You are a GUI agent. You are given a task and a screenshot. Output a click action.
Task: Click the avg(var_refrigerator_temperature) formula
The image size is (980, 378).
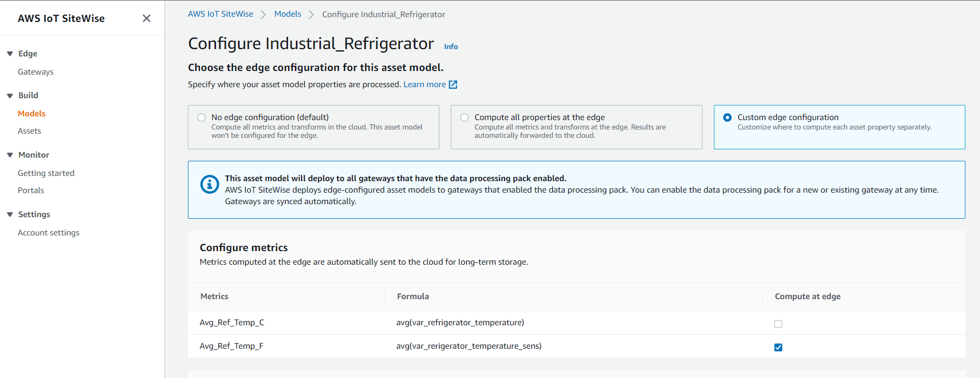point(460,323)
